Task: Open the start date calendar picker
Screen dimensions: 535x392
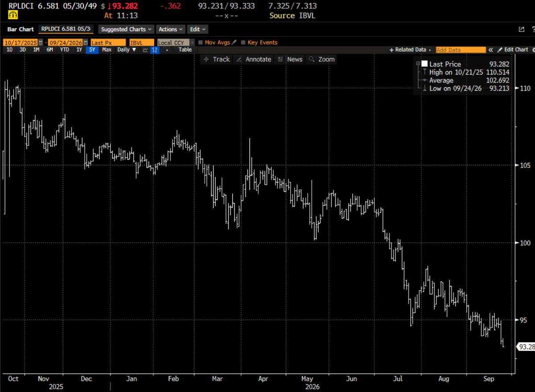Action: click(41, 42)
